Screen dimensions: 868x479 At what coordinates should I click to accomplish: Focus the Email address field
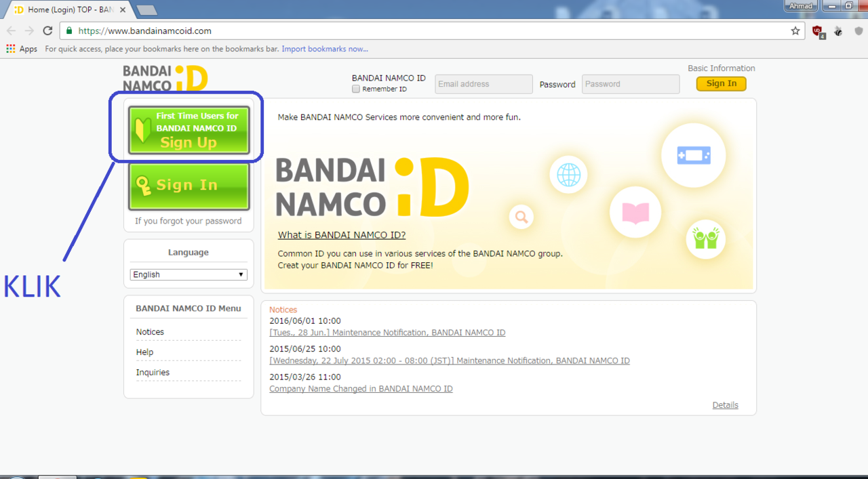(x=484, y=84)
